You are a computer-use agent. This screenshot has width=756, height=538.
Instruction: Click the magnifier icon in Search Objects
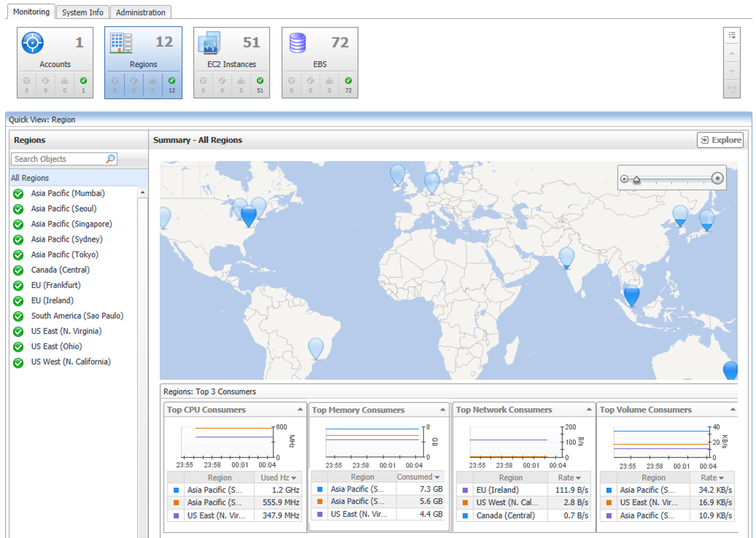point(110,159)
